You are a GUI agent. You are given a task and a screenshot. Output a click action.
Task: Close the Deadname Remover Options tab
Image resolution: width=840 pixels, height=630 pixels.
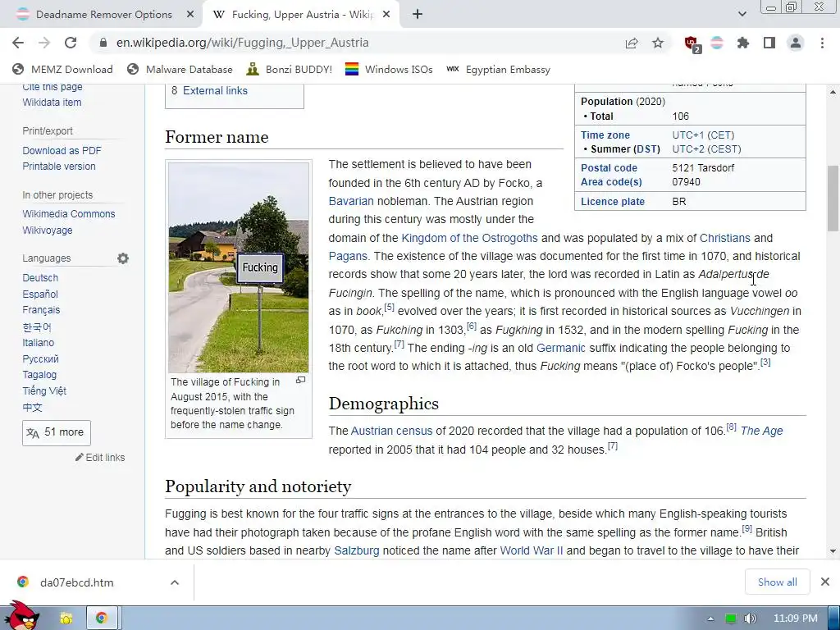coord(190,15)
